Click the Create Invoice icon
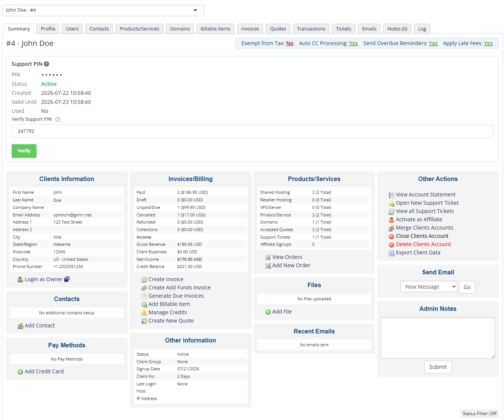 (x=144, y=280)
